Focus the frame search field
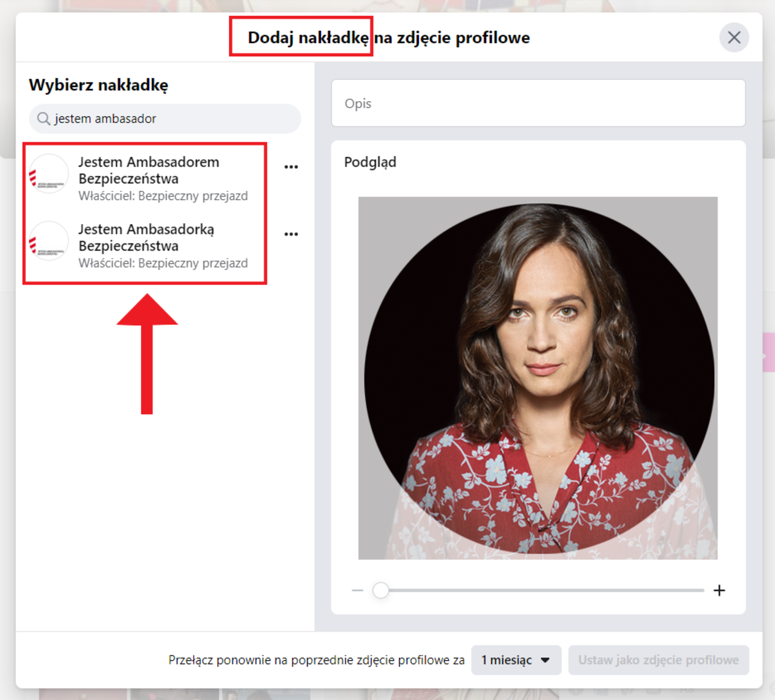The height and width of the screenshot is (700, 775). point(165,119)
